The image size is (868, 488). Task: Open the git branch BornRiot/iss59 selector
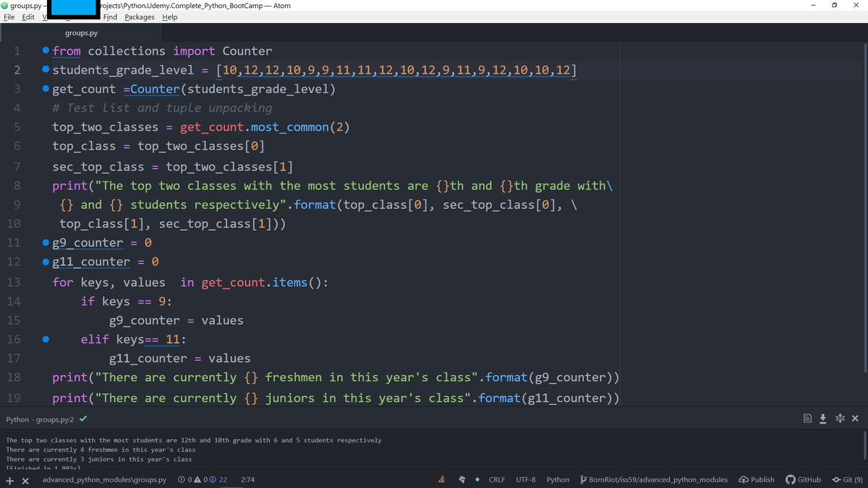[x=654, y=480]
